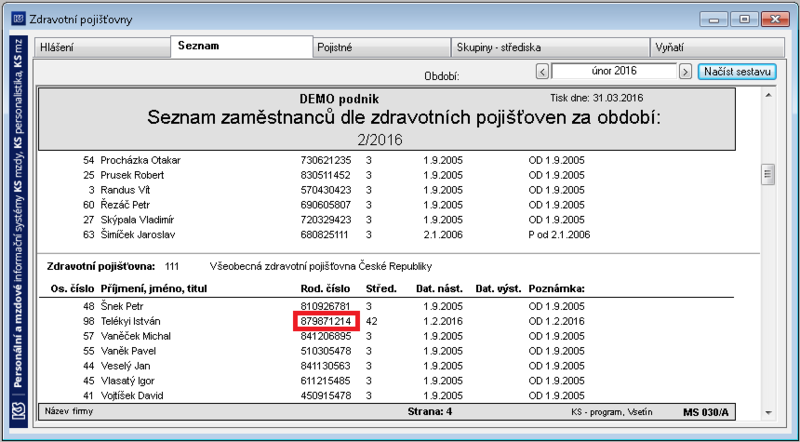The image size is (800, 442).
Task: Click the 2/2016 period heading
Action: pyautogui.click(x=380, y=140)
